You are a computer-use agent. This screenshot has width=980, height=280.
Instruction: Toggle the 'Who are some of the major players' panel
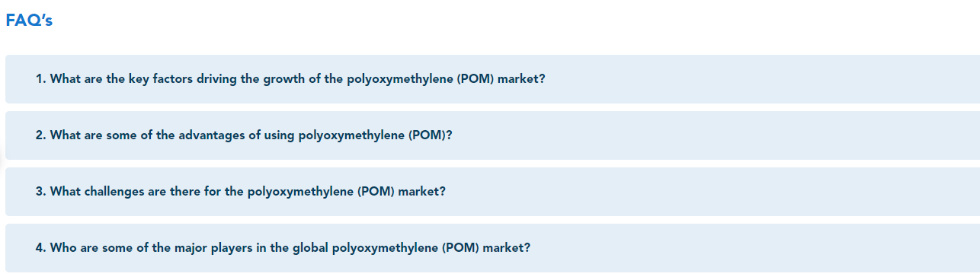pyautogui.click(x=492, y=248)
